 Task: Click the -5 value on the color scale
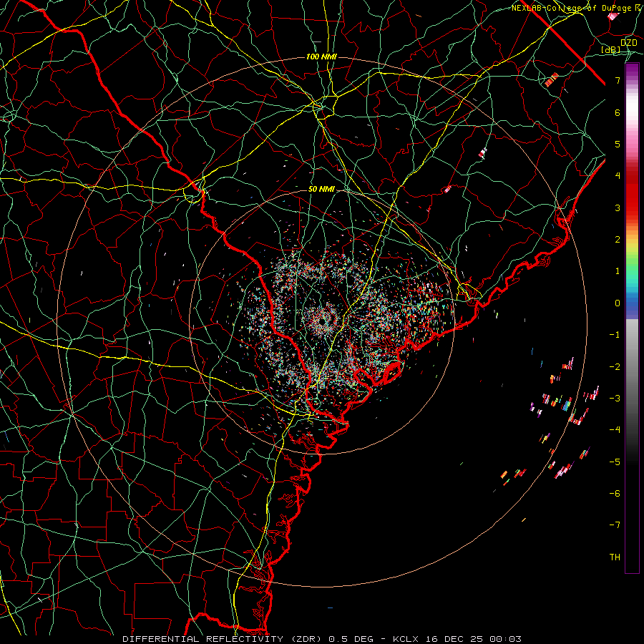615,462
